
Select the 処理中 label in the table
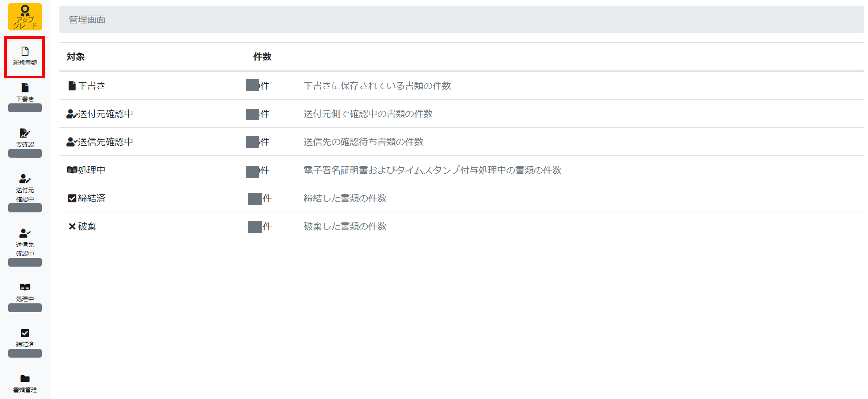[x=92, y=170]
